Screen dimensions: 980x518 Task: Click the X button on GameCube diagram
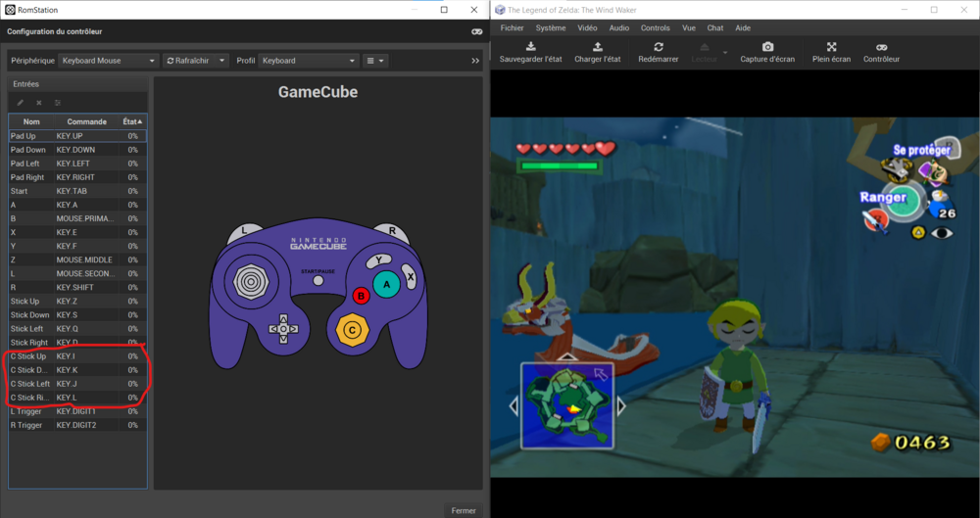pyautogui.click(x=410, y=277)
